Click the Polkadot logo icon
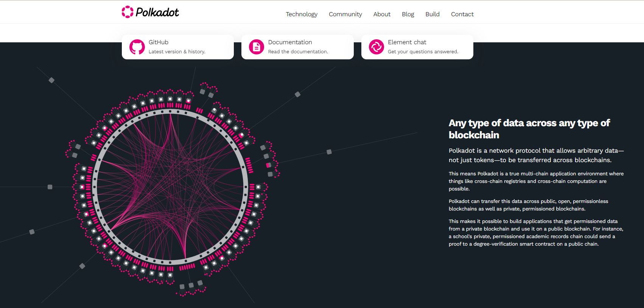 point(128,12)
